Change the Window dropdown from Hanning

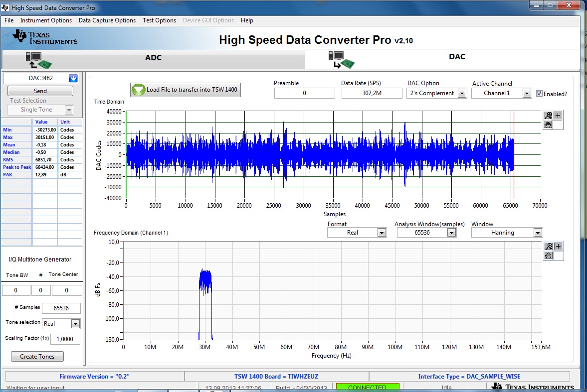pyautogui.click(x=538, y=232)
